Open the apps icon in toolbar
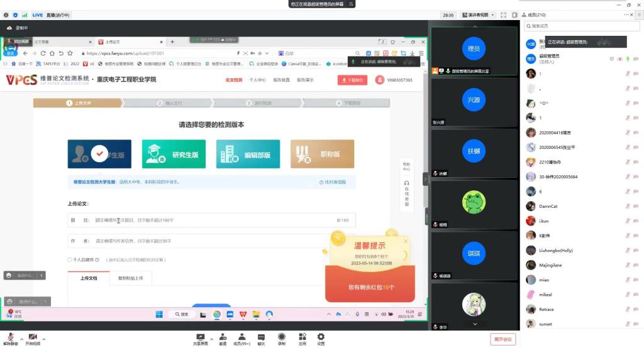 click(x=302, y=337)
